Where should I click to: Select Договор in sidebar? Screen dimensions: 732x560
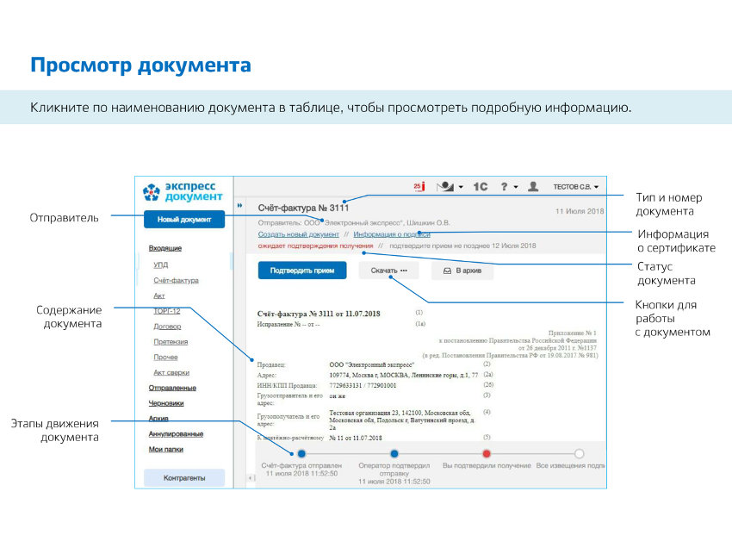167,327
